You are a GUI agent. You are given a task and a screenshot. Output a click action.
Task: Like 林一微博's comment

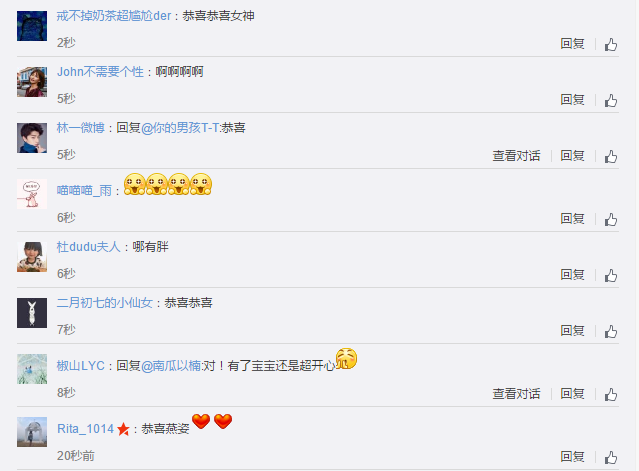[x=610, y=156]
